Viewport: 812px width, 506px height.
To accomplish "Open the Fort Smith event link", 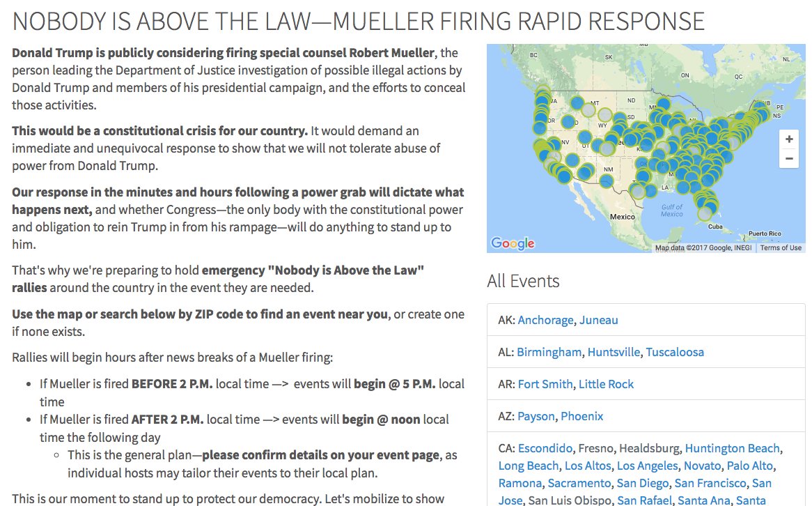I will [545, 384].
